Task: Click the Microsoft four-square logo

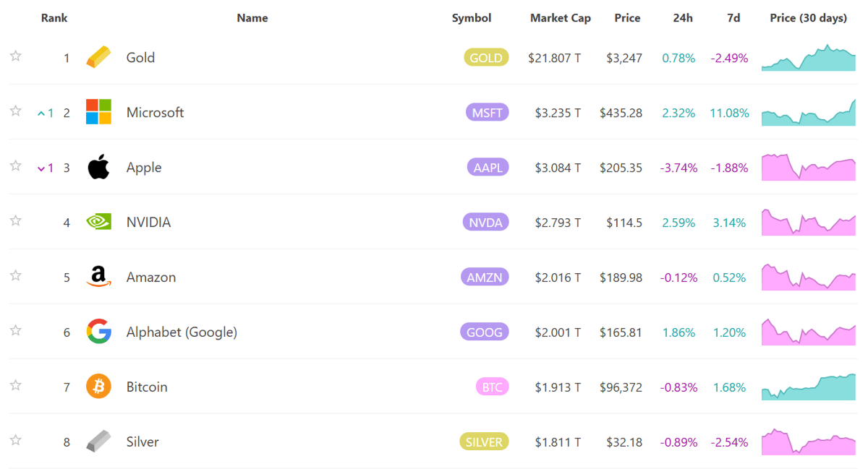Action: click(x=98, y=113)
